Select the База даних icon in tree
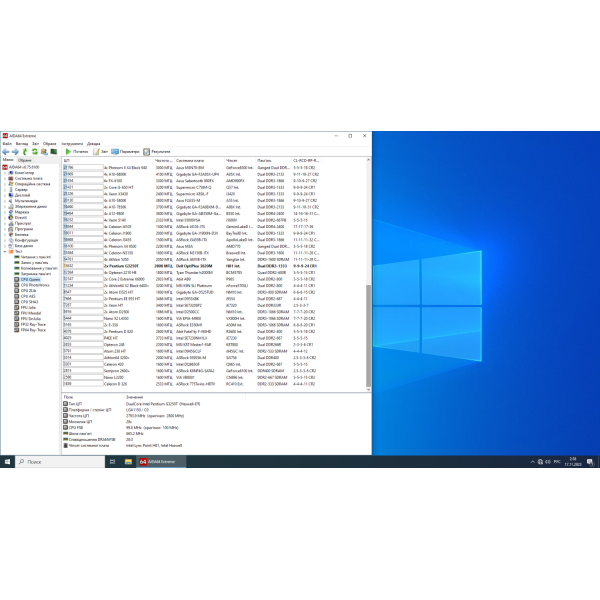 11,246
